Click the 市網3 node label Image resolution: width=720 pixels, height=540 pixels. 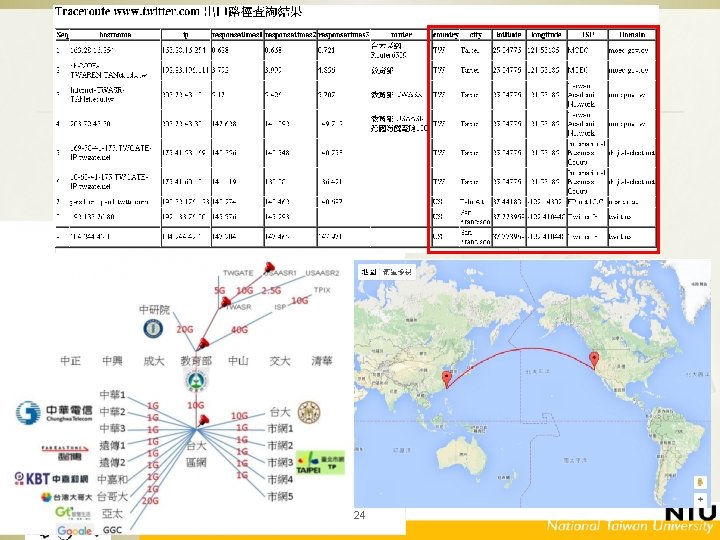point(280,462)
